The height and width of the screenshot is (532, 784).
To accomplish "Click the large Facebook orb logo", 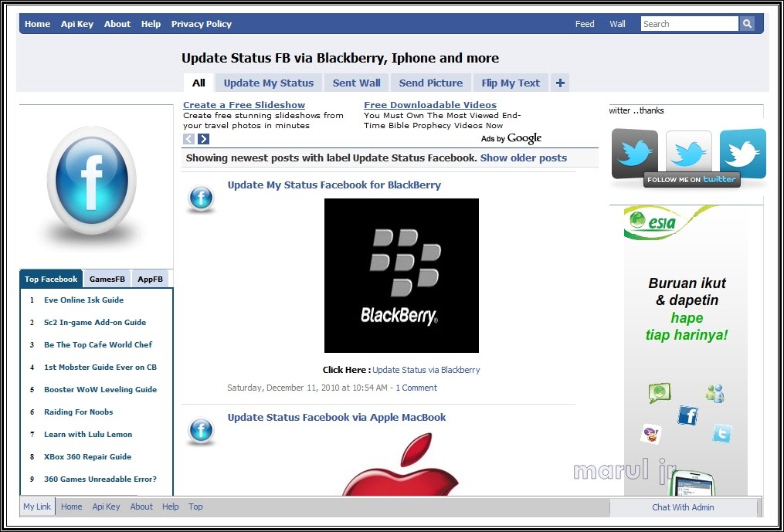I will (91, 181).
